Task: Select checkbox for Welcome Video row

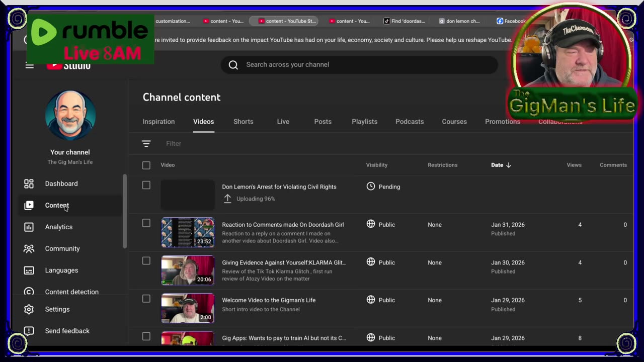Action: (x=146, y=299)
